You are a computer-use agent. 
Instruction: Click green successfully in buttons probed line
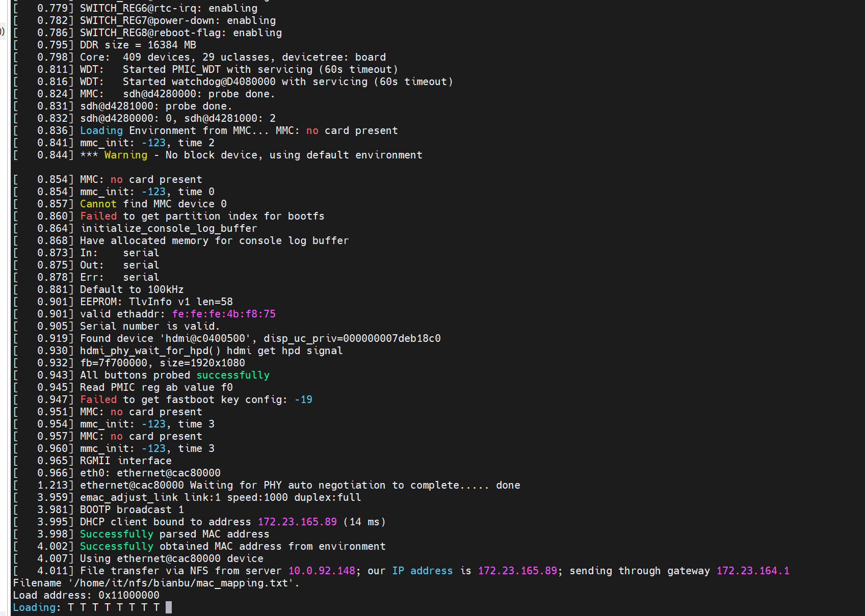(233, 375)
